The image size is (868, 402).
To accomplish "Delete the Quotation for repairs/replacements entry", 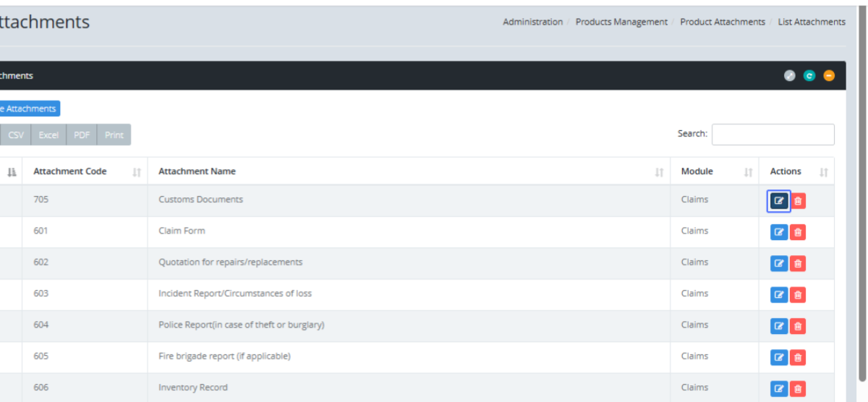I will pyautogui.click(x=798, y=264).
